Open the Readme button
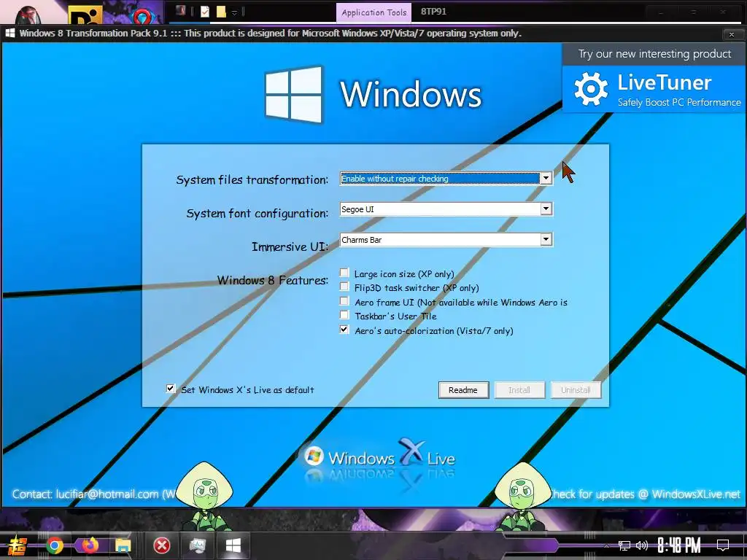The width and height of the screenshot is (747, 560). click(x=463, y=390)
